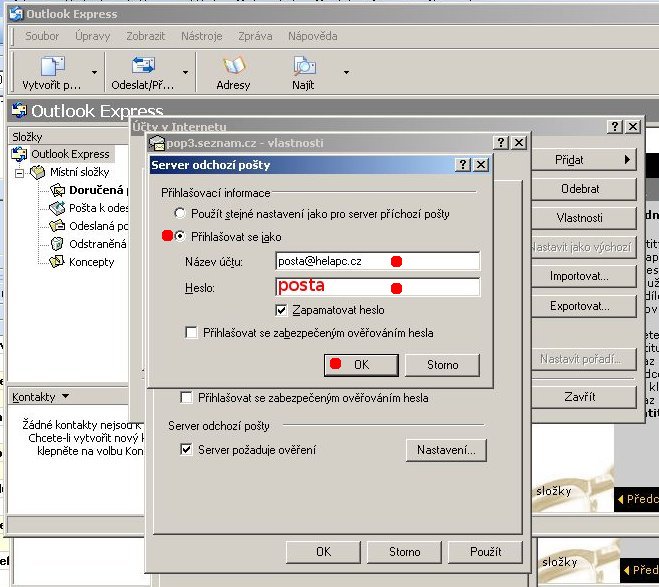Toggle Zapamatovat heslo checkbox

tap(281, 310)
